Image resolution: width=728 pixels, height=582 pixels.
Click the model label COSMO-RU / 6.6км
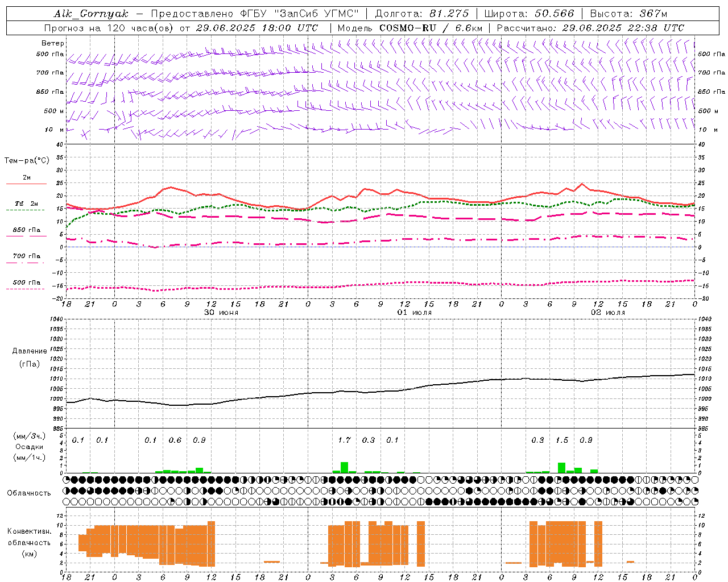point(431,28)
